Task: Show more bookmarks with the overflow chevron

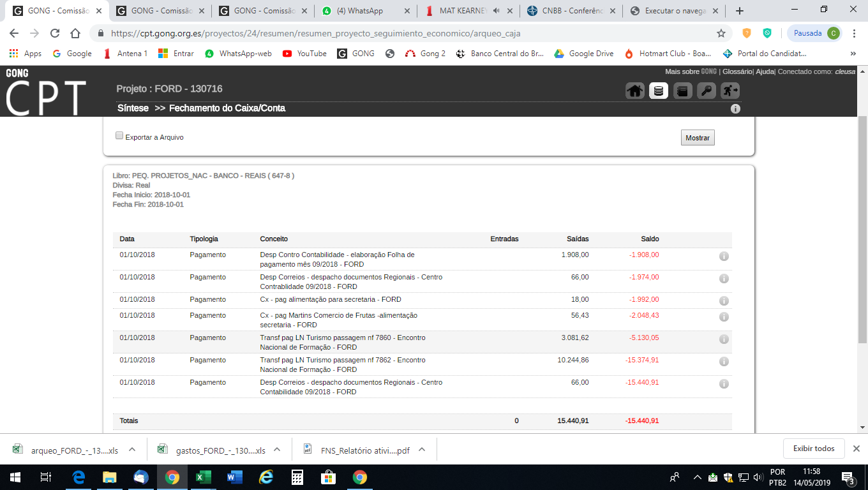Action: point(853,54)
